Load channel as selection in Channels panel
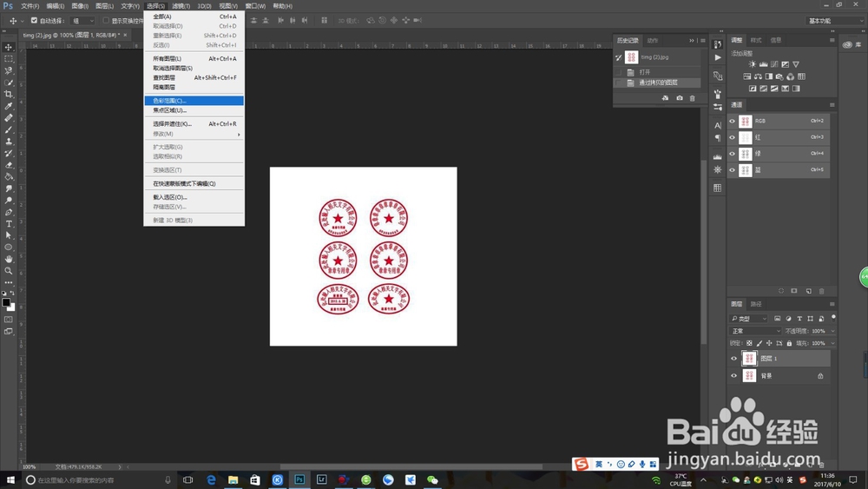This screenshot has width=868, height=489. (781, 291)
